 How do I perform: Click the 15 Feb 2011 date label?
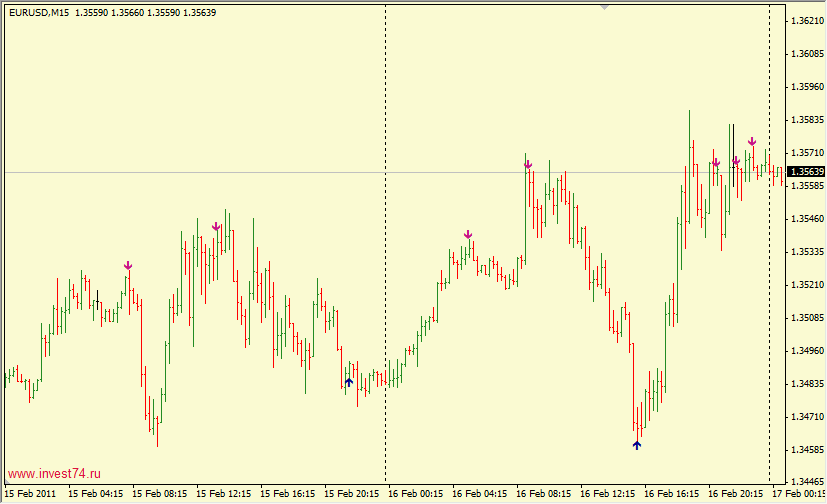point(30,494)
